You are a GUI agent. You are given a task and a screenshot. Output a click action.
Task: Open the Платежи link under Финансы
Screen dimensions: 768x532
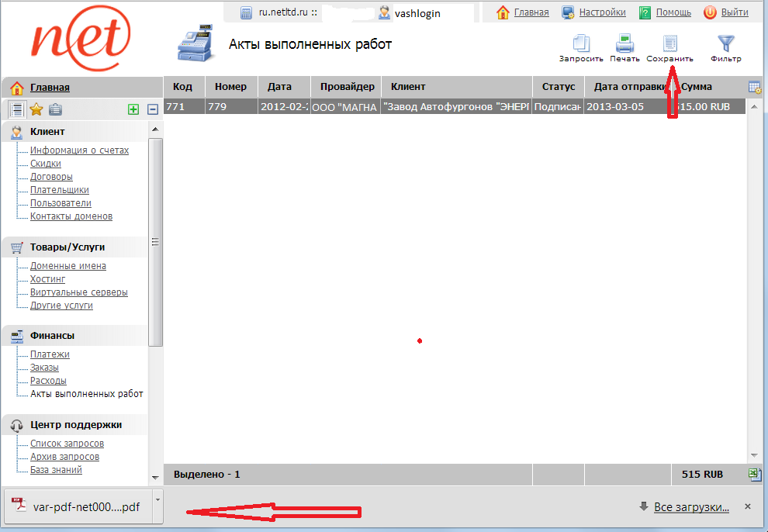click(50, 354)
